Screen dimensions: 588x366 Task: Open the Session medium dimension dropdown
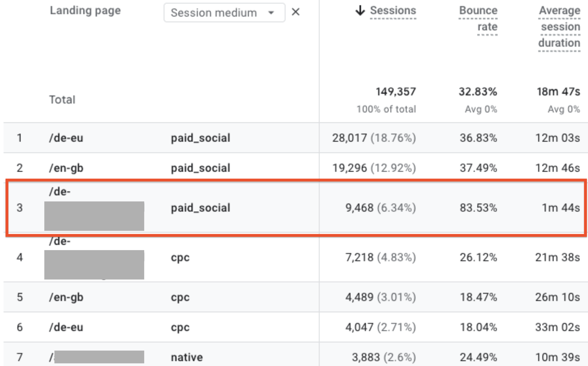[224, 13]
